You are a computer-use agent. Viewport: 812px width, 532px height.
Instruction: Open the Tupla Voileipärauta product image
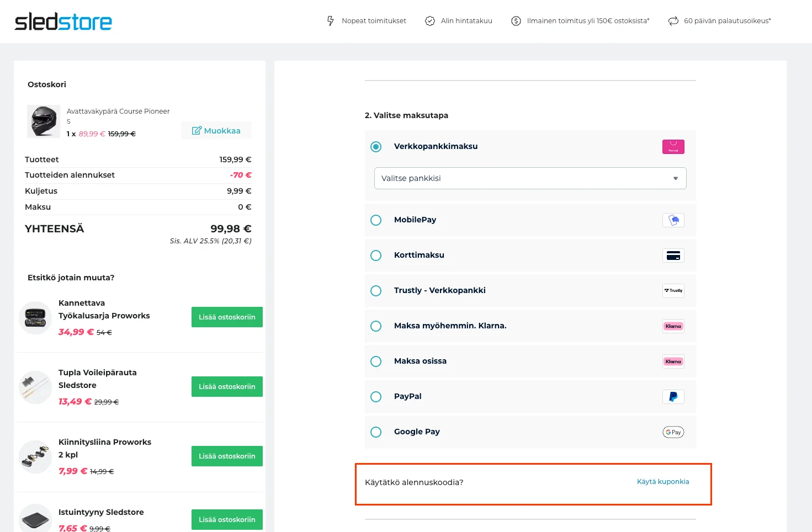[35, 387]
